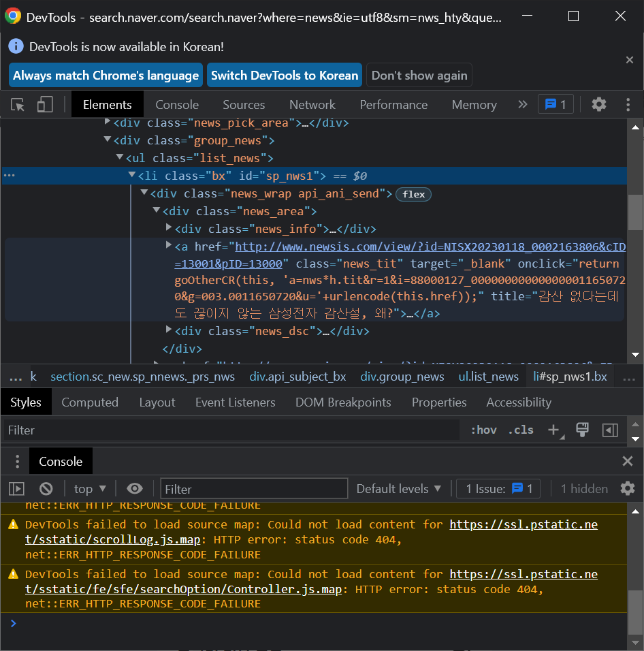This screenshot has height=651, width=644.
Task: Expand the news_tit anchor node
Action: pyautogui.click(x=168, y=245)
